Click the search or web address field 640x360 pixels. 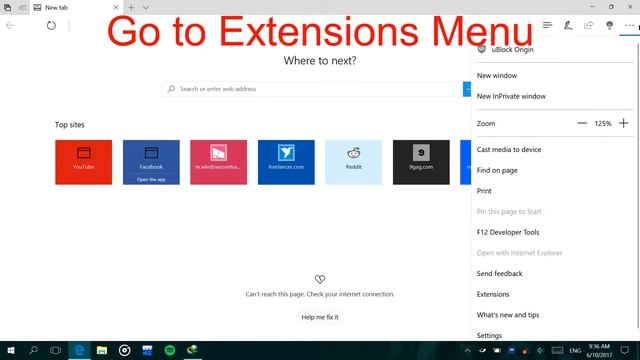tap(312, 89)
